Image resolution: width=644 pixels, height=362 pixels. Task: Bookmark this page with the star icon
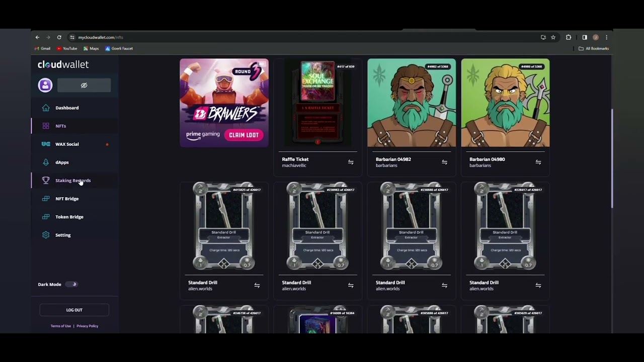[553, 37]
